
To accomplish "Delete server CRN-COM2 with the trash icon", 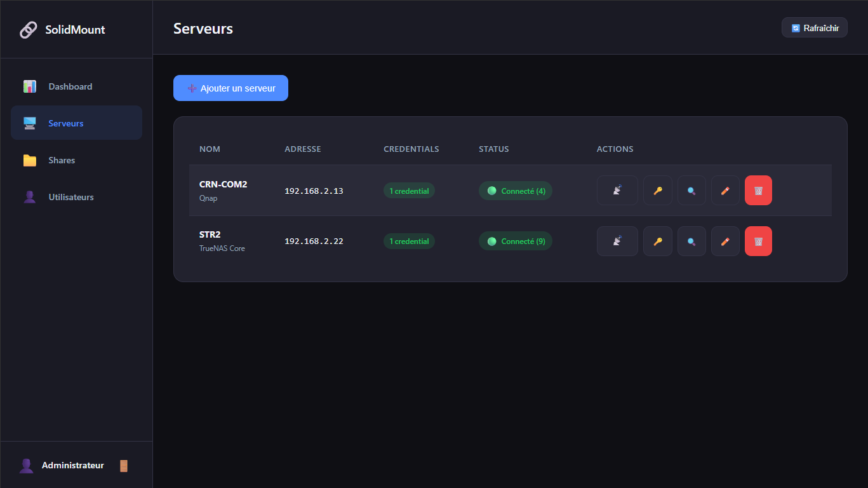I will coord(758,190).
